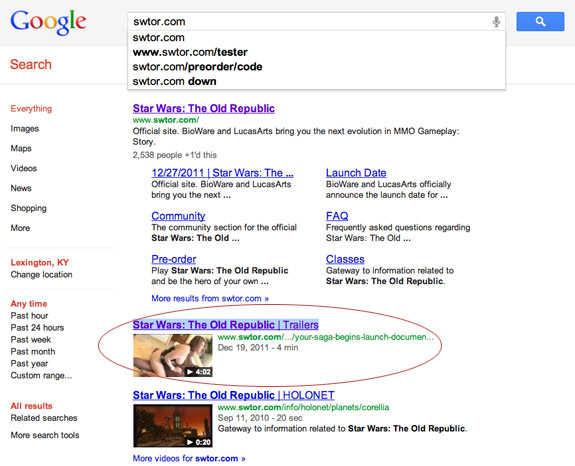
Task: Show Related searches
Action: (44, 418)
